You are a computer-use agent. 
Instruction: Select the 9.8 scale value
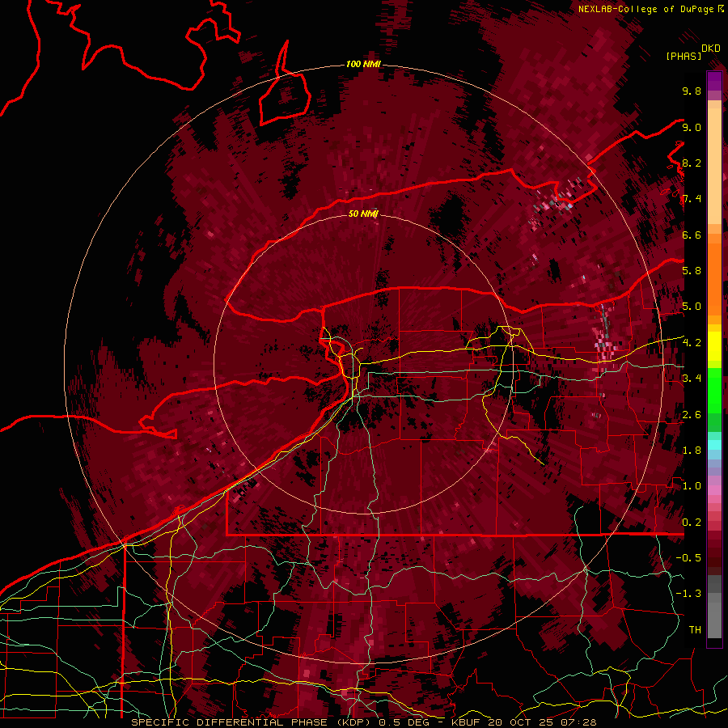coord(692,91)
